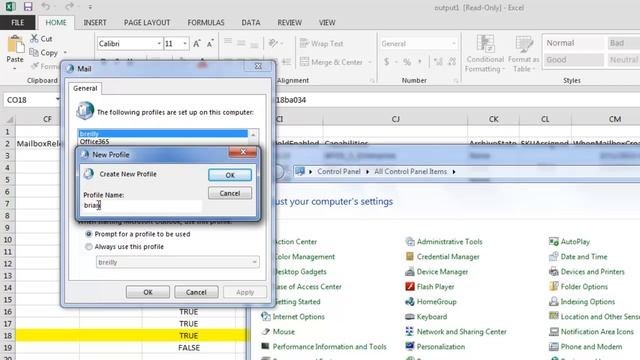The width and height of the screenshot is (640, 360).
Task: Switch to the FORMULAS tab
Action: tap(206, 22)
